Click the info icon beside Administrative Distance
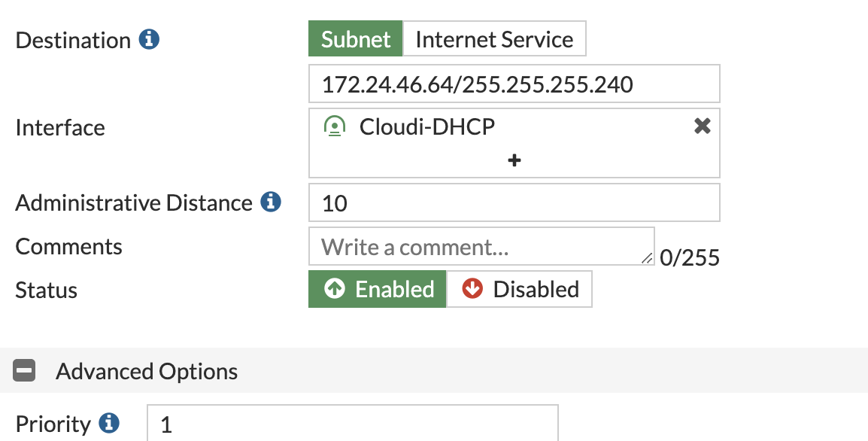Screen dimensions: 868x441 [271, 202]
